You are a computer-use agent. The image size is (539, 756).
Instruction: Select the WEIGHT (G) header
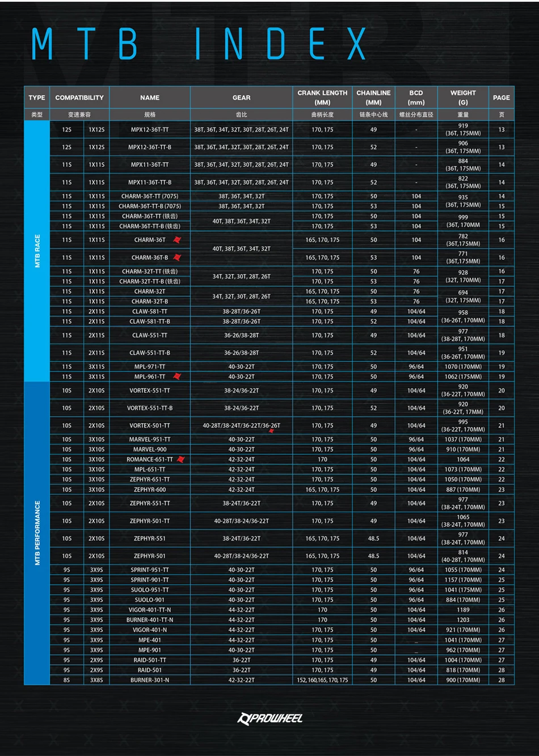(x=463, y=98)
